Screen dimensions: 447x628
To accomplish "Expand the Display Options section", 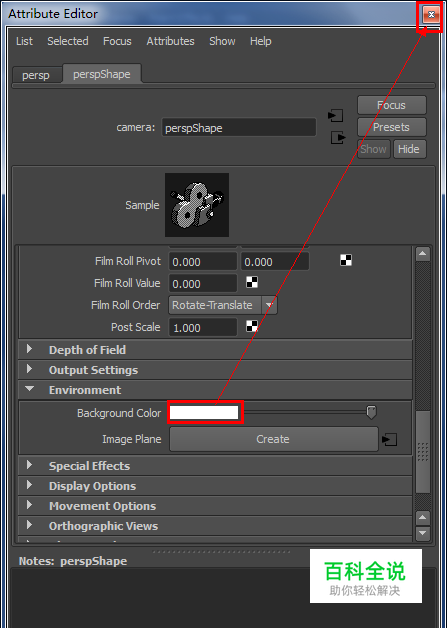I will coord(215,486).
